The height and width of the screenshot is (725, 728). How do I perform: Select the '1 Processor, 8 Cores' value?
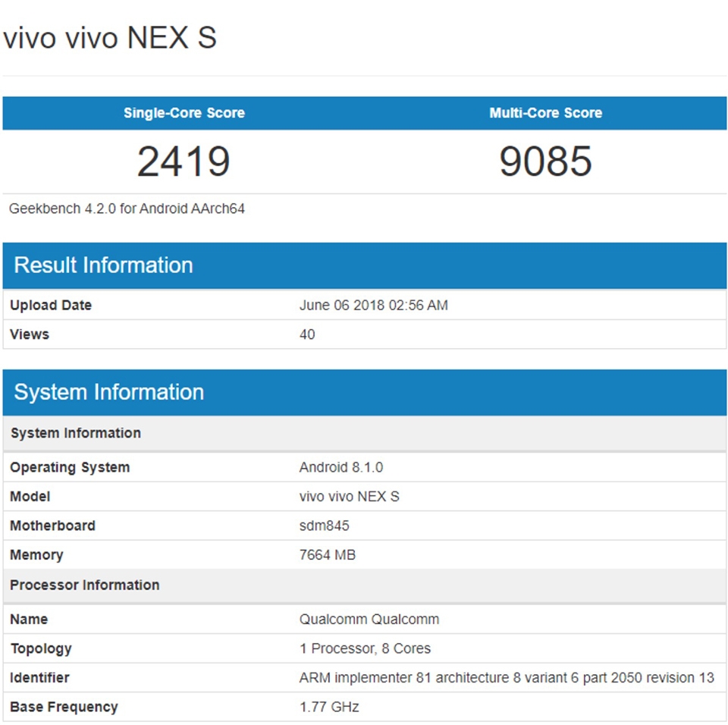point(365,649)
